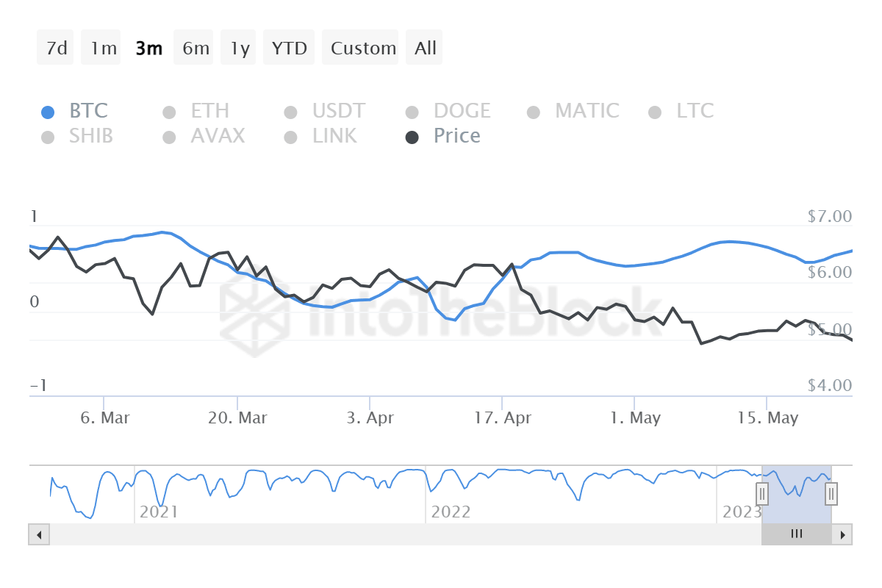Show SHIB on the chart

pos(90,136)
